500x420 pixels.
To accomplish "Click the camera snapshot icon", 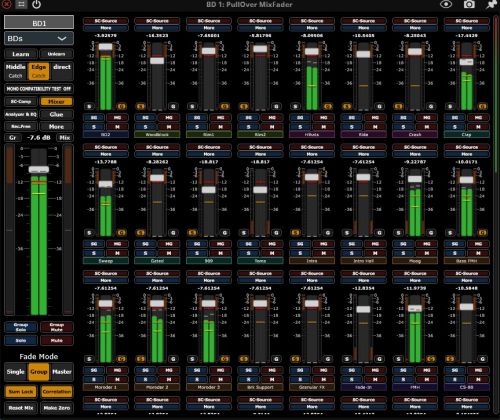I will 469,4.
